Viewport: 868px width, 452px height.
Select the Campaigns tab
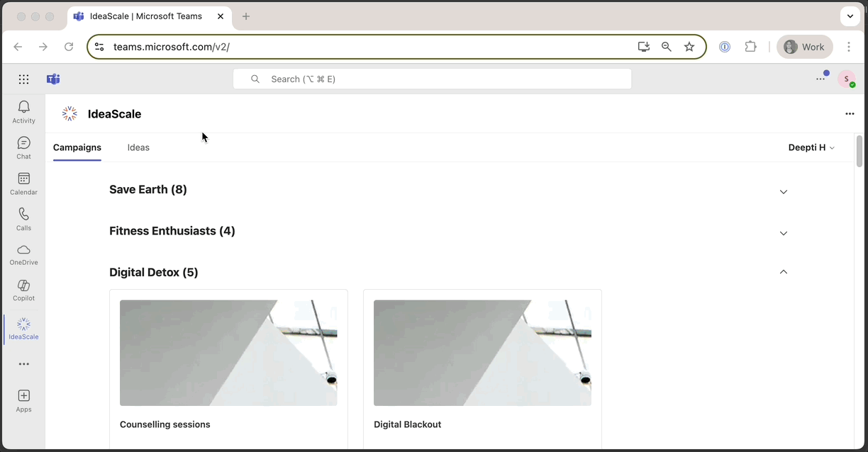point(77,147)
